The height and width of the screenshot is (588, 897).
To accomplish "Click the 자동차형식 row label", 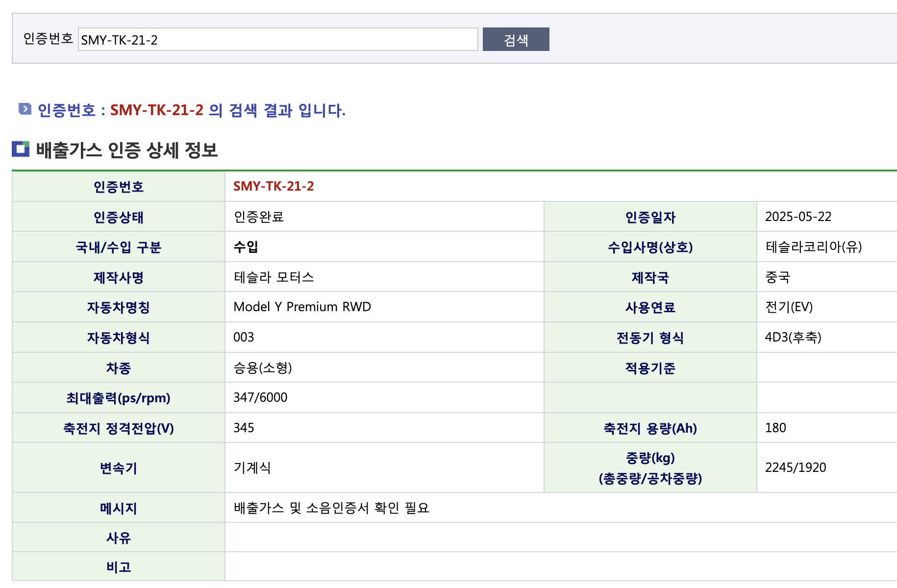I will point(119,338).
